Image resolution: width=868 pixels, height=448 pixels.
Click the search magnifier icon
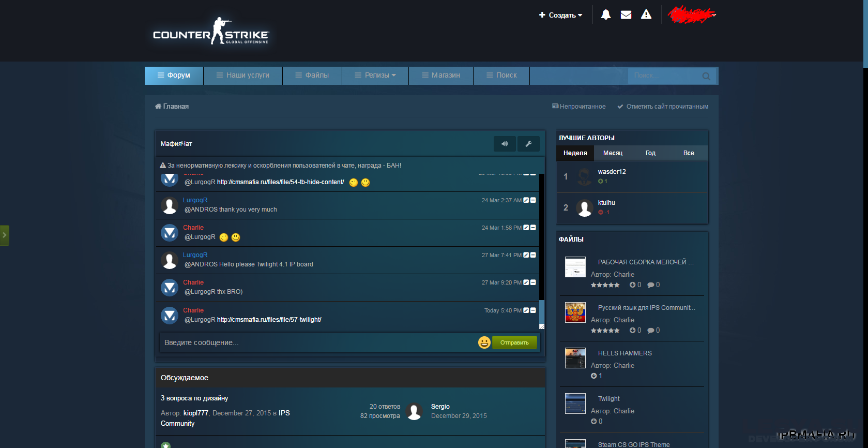tap(706, 76)
